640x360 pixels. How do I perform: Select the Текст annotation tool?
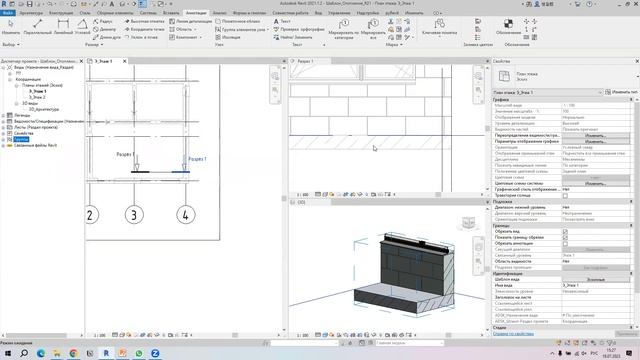[282, 21]
